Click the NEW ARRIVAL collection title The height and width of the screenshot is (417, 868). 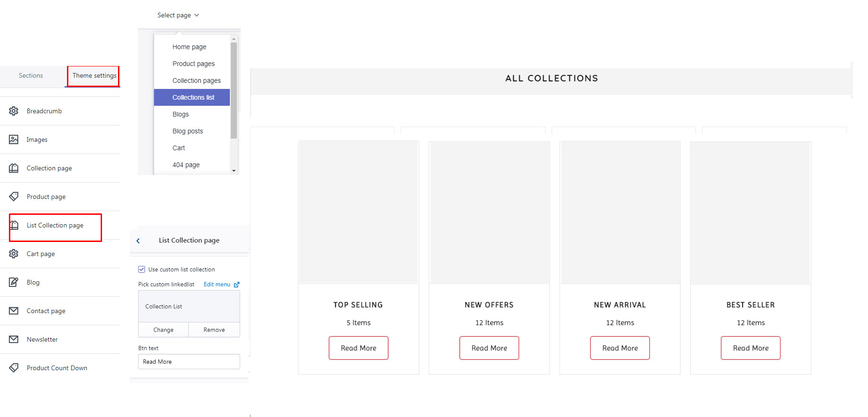620,305
